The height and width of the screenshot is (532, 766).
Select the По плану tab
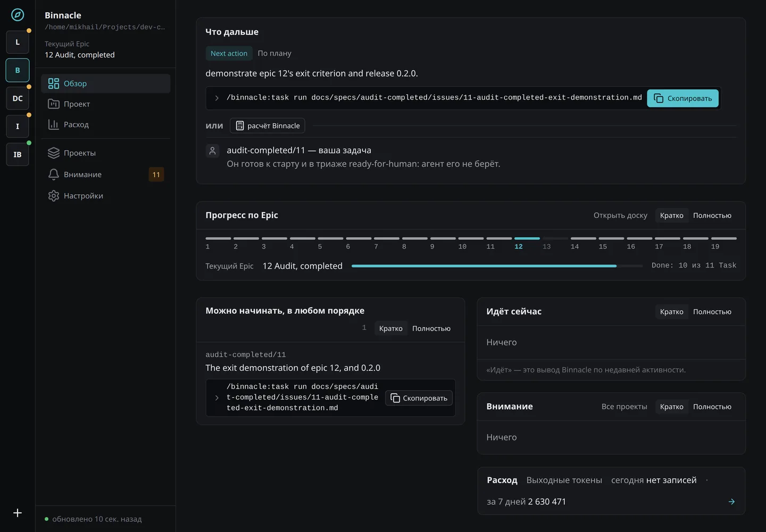[x=274, y=53]
